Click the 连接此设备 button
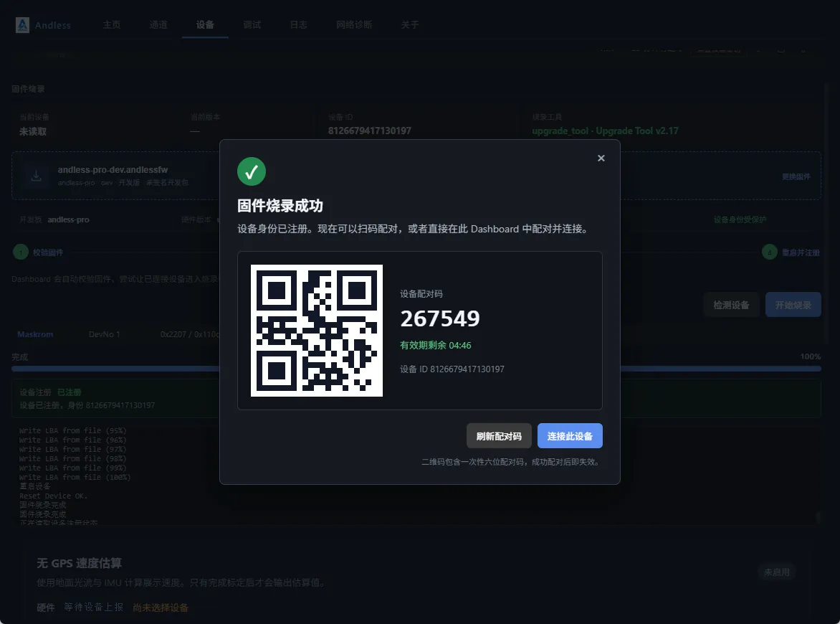Screen dimensions: 840x624 (x=570, y=436)
